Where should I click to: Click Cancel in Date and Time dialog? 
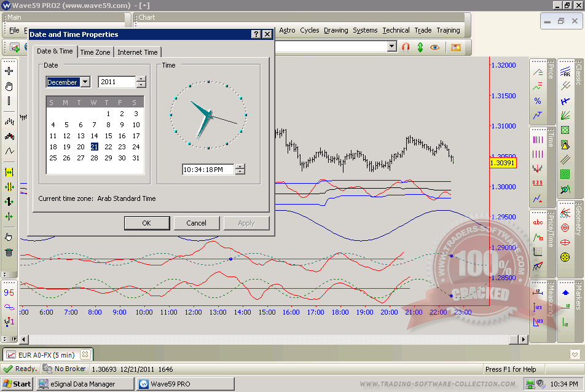(x=197, y=223)
